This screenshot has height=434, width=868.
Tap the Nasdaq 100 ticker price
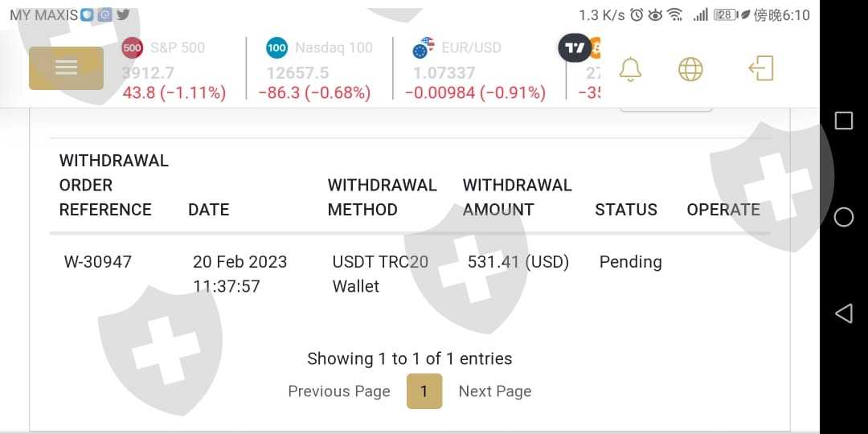pyautogui.click(x=298, y=73)
